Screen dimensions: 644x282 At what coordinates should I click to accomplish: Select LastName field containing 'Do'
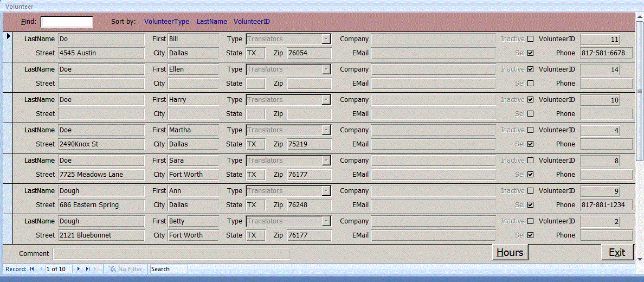(101, 39)
